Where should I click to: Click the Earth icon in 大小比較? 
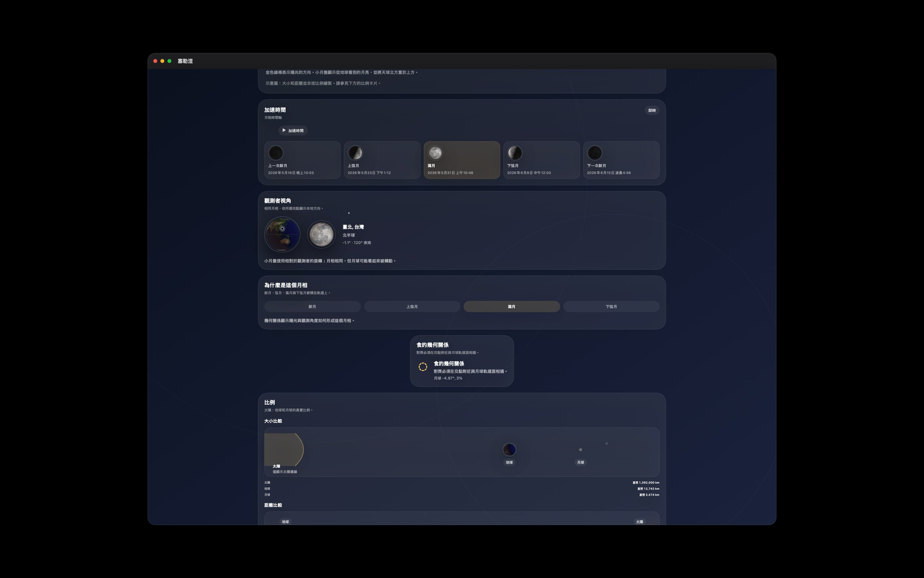pos(509,450)
